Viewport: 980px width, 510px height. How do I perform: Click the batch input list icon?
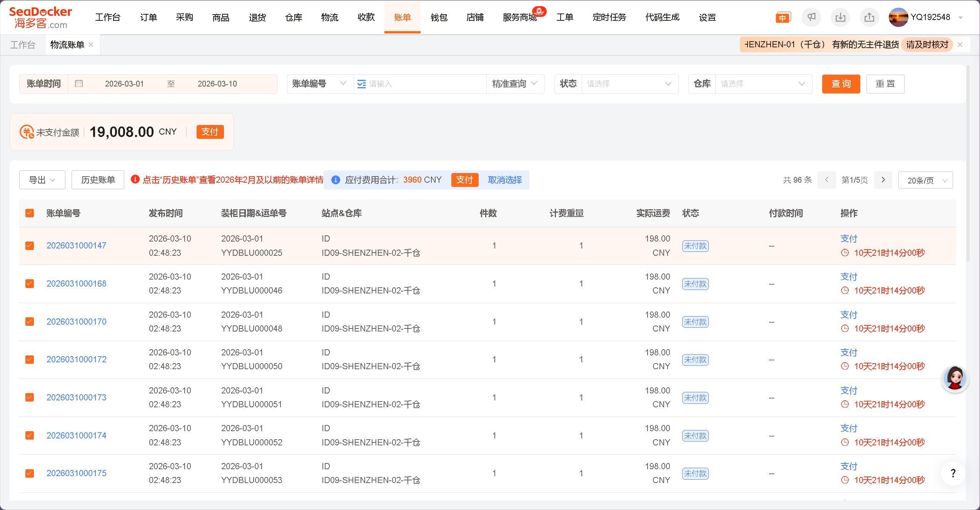(x=361, y=84)
